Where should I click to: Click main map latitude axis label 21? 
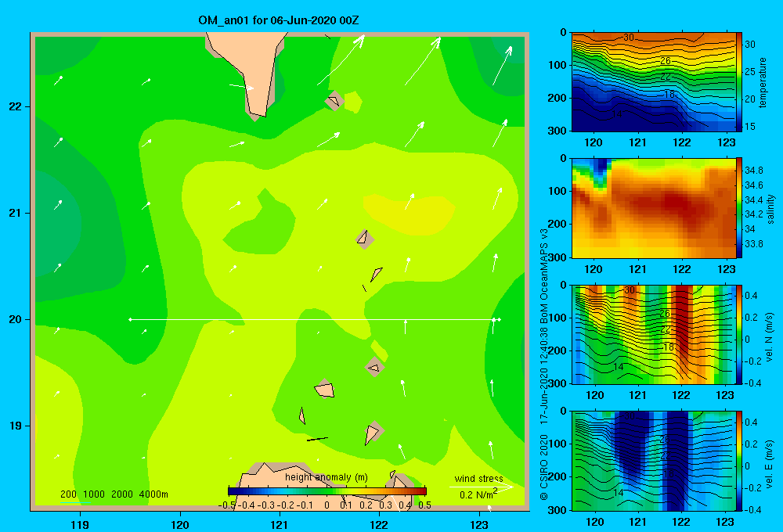click(15, 213)
